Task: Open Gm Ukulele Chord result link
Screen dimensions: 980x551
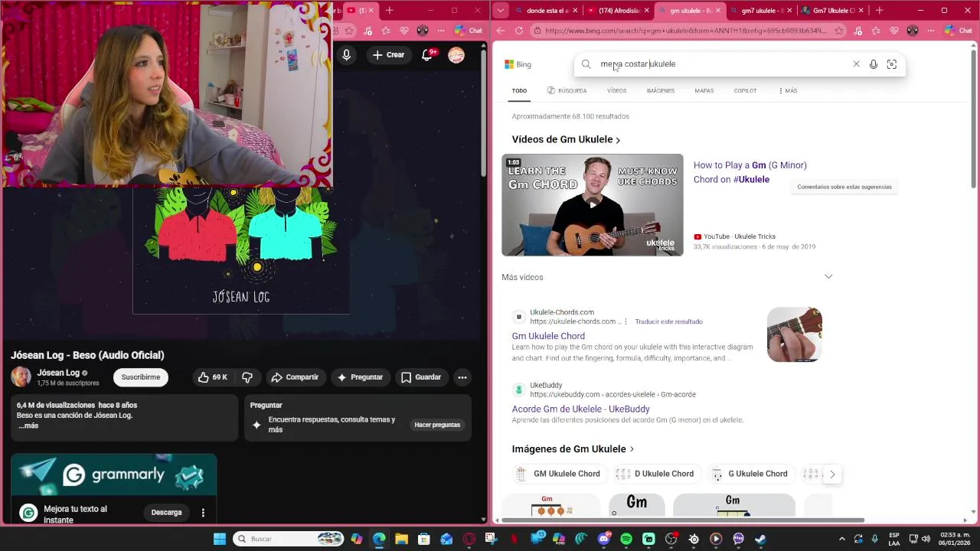Action: coord(548,336)
